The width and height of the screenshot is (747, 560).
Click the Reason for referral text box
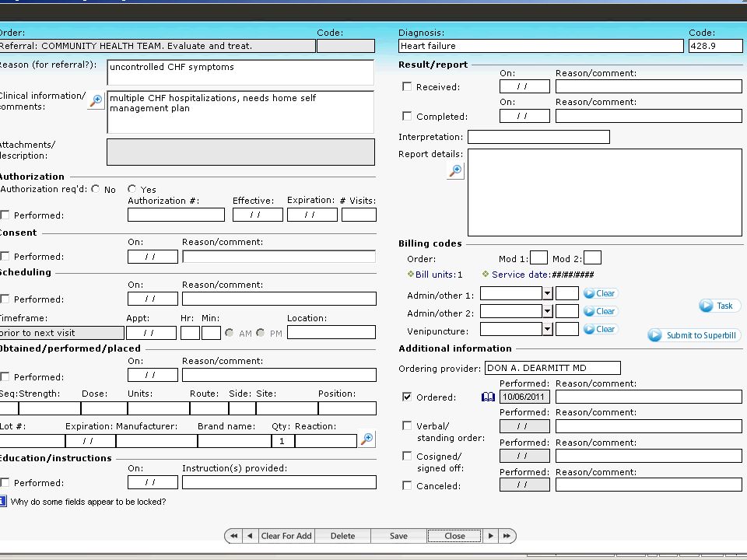click(x=240, y=72)
